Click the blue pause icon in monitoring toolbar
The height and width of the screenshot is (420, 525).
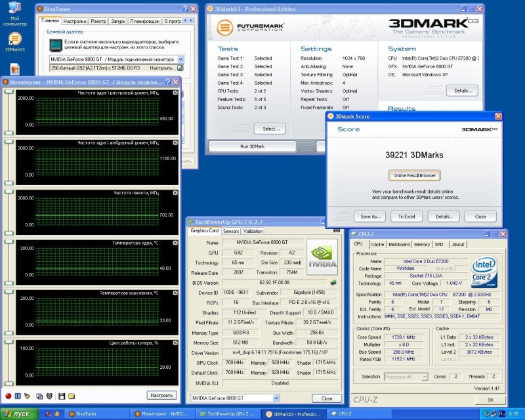point(18,396)
